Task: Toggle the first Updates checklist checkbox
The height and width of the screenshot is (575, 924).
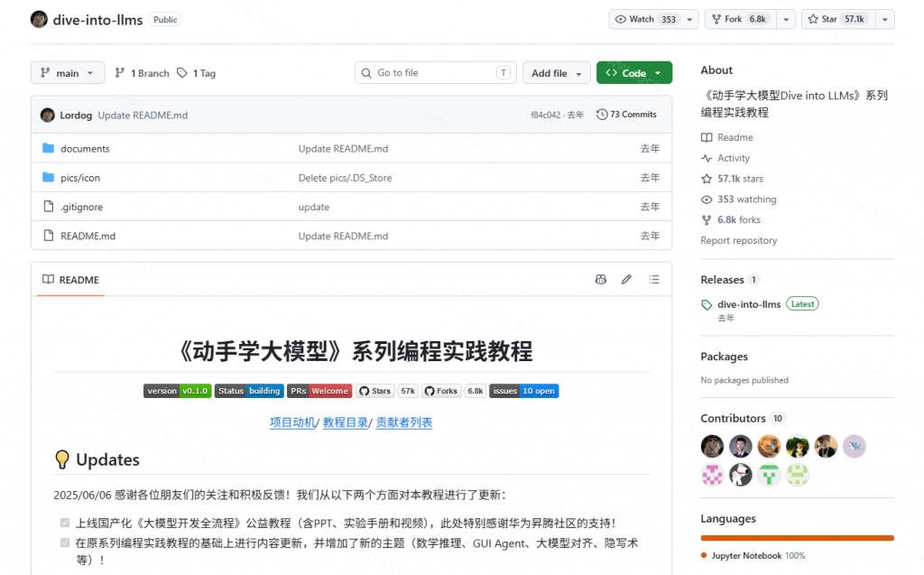Action: [65, 524]
